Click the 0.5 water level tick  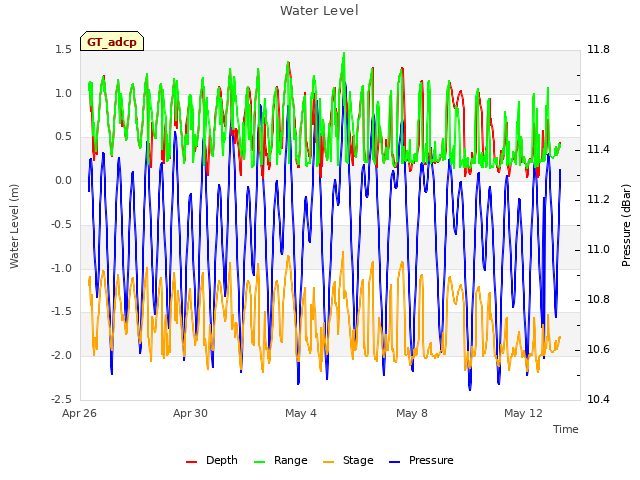click(63, 137)
